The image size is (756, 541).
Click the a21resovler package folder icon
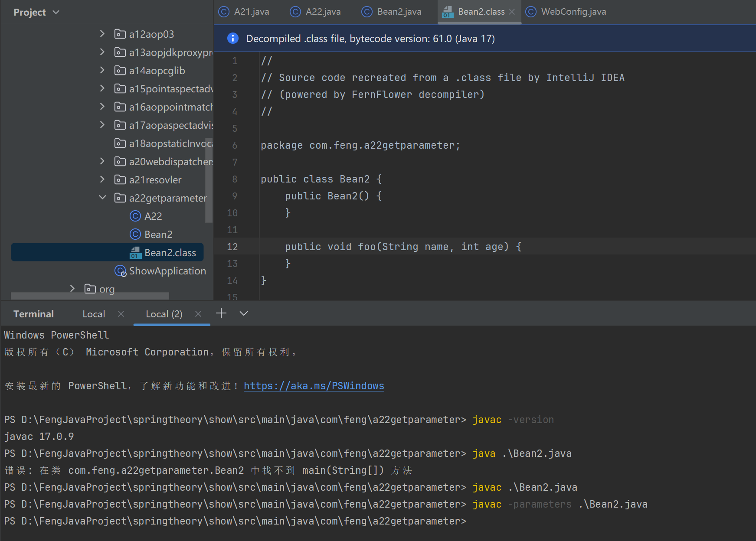(120, 179)
